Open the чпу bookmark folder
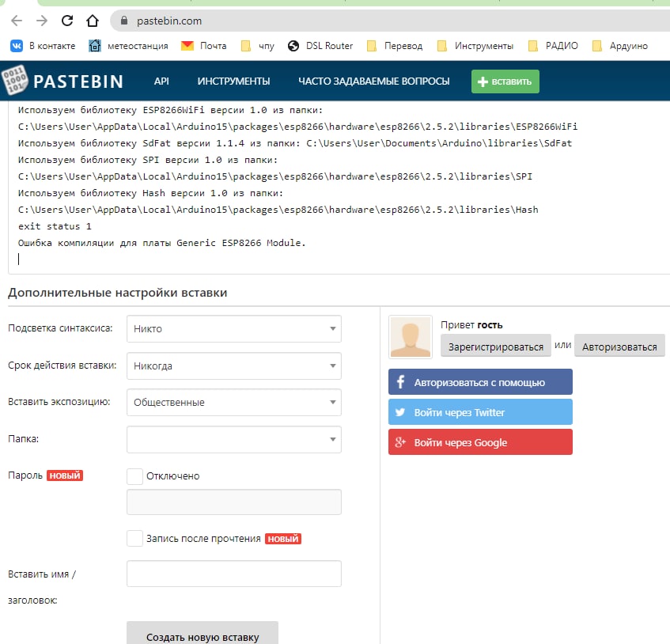This screenshot has height=644, width=670. click(258, 46)
